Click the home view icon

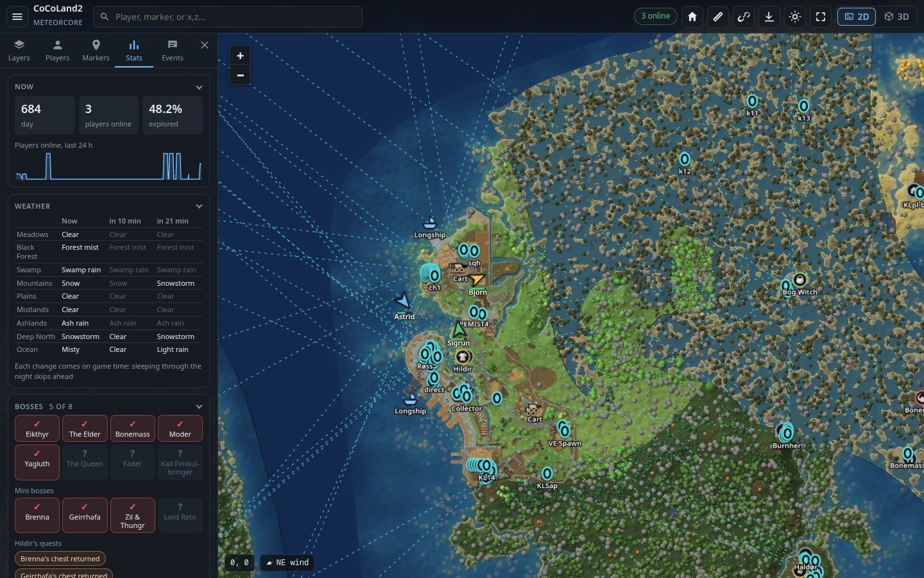point(692,17)
